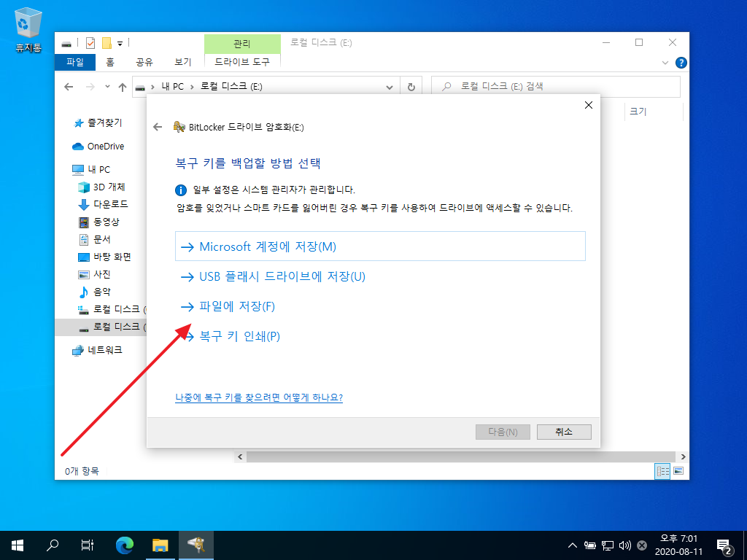Open File Explorer from the taskbar
The width and height of the screenshot is (747, 560).
point(160,545)
